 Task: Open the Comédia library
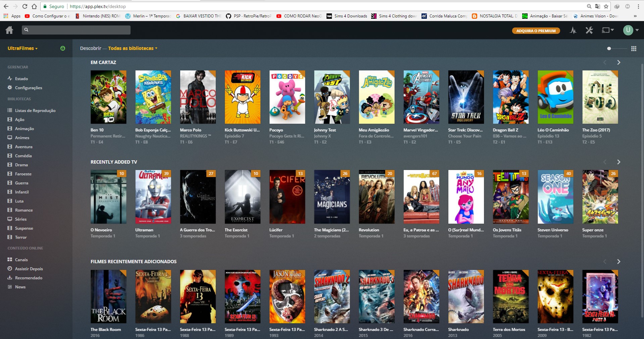point(23,156)
